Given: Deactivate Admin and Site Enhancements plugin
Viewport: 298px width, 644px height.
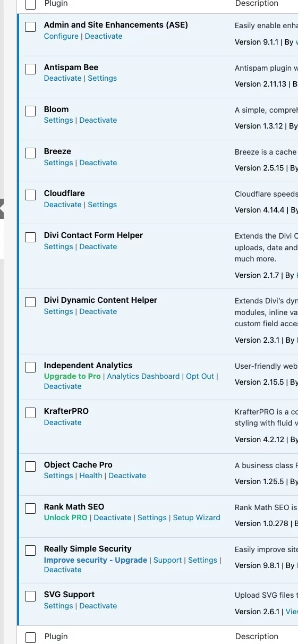Looking at the screenshot, I should click(104, 36).
